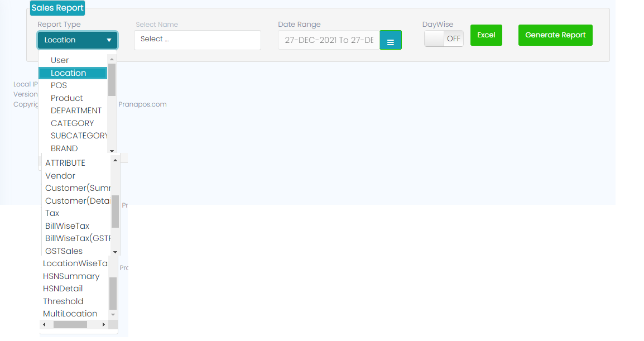The image size is (644, 341).
Task: Select the CATEGORY report option
Action: (72, 123)
